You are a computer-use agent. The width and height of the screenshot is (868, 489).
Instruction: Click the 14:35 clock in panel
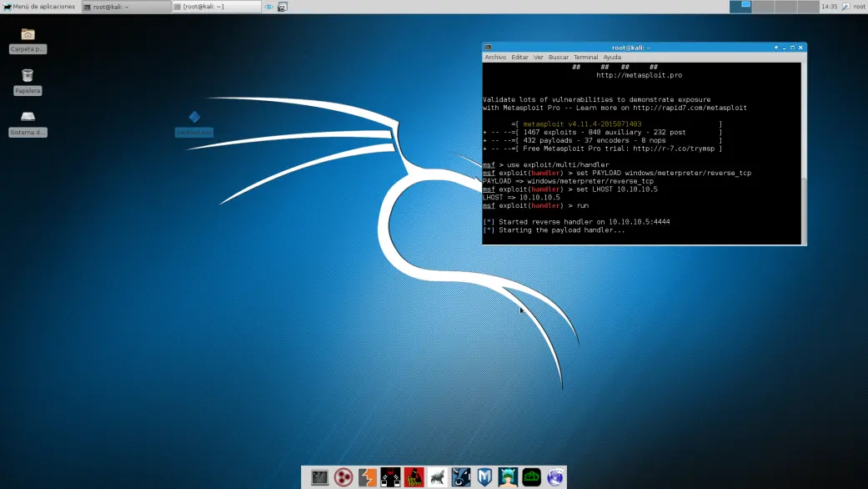pyautogui.click(x=830, y=7)
